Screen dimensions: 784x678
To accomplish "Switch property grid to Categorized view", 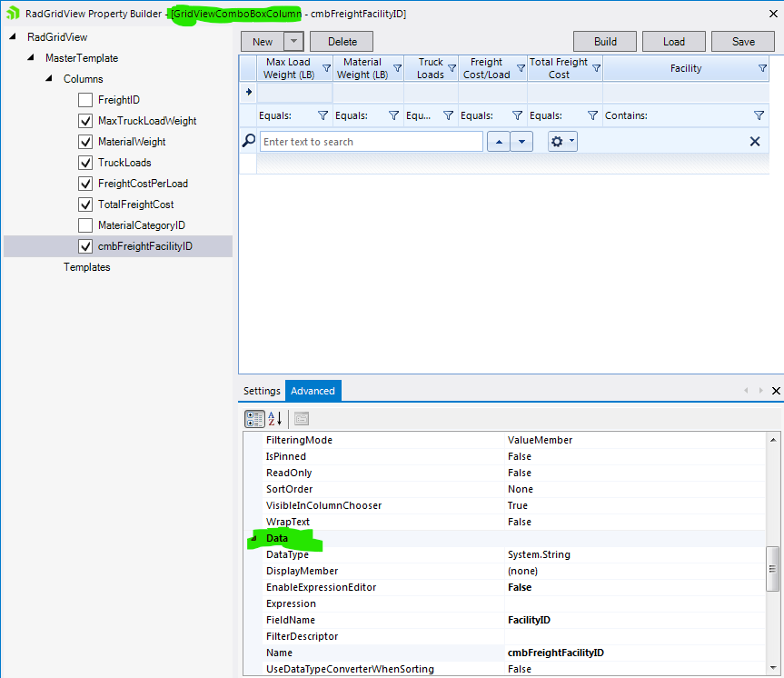I will coord(254,419).
